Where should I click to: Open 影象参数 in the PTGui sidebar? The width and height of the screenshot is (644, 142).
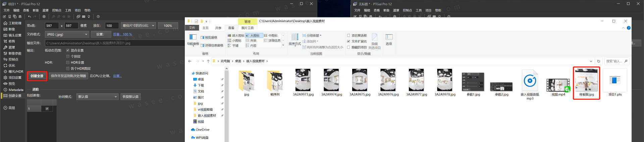[12, 53]
